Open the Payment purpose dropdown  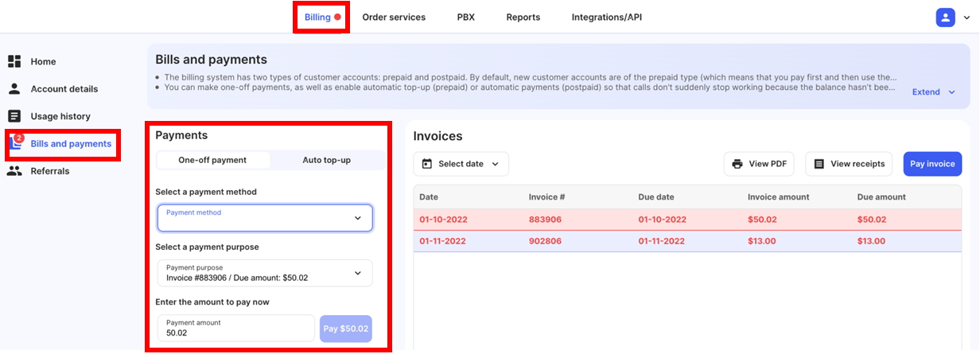[265, 273]
